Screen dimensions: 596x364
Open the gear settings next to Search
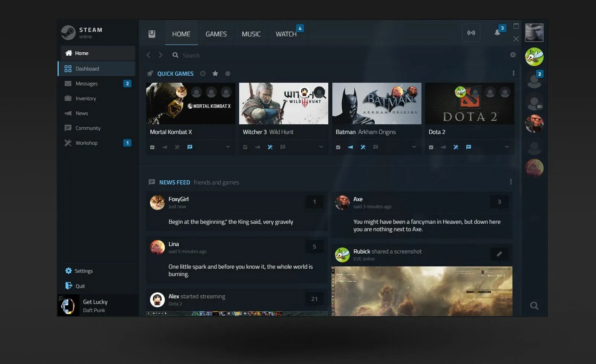[513, 55]
